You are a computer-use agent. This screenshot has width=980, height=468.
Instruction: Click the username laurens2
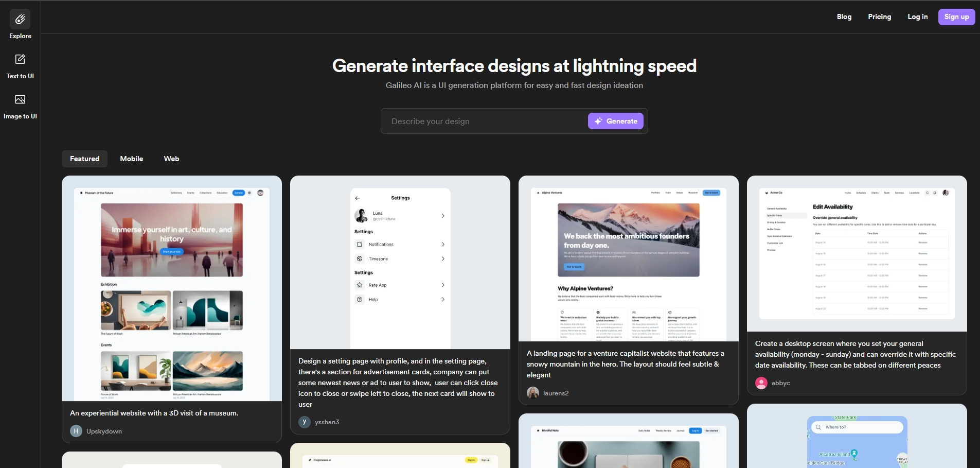coord(556,393)
